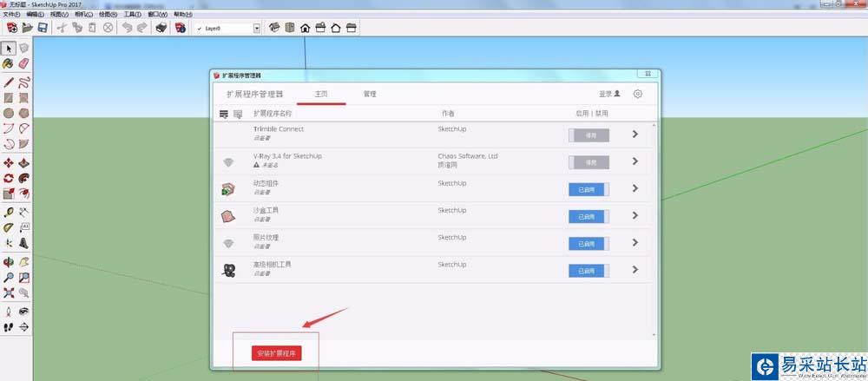Image resolution: width=868 pixels, height=381 pixels.
Task: Choose the Paint Bucket tool
Action: click(x=9, y=63)
